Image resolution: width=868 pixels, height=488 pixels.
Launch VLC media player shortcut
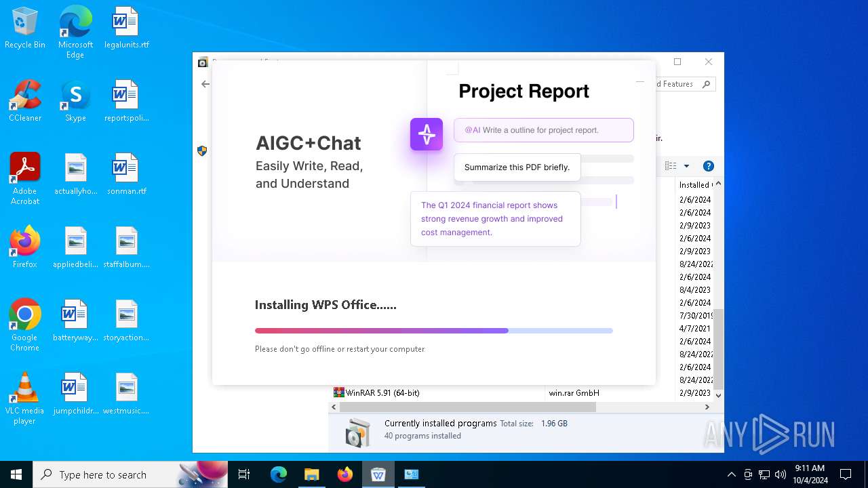pyautogui.click(x=25, y=399)
